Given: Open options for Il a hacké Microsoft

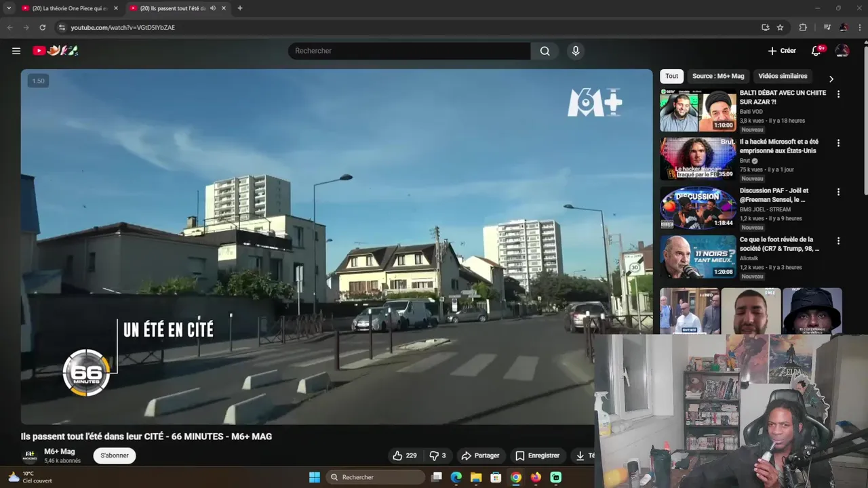Looking at the screenshot, I should pyautogui.click(x=838, y=143).
